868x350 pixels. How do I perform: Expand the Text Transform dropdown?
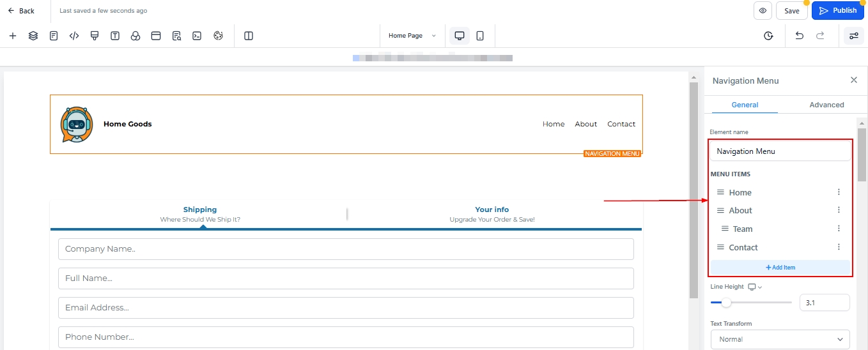[x=780, y=339]
